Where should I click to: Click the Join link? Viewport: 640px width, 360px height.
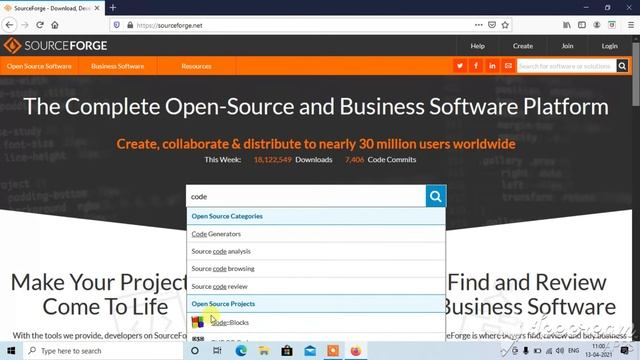tap(567, 46)
